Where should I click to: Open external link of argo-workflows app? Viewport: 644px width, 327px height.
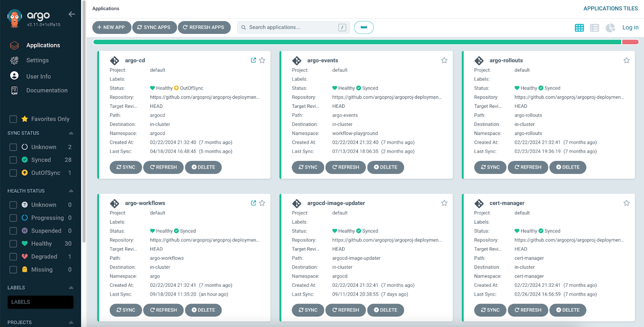tap(254, 203)
